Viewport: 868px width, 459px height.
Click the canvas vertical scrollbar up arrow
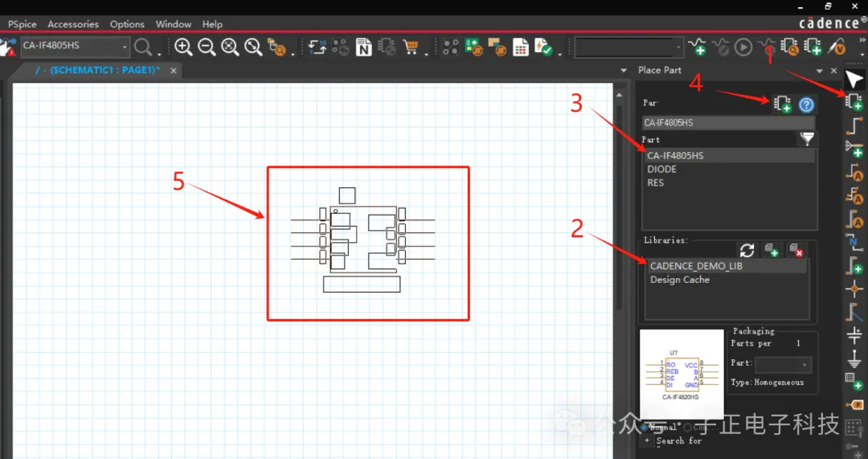click(x=620, y=95)
